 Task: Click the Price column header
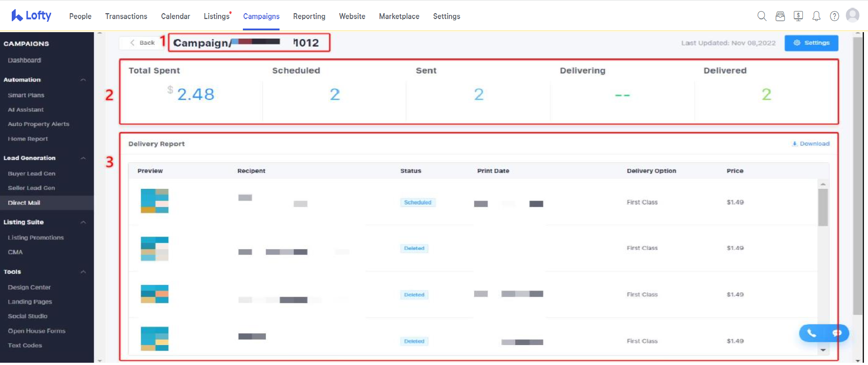(x=735, y=171)
